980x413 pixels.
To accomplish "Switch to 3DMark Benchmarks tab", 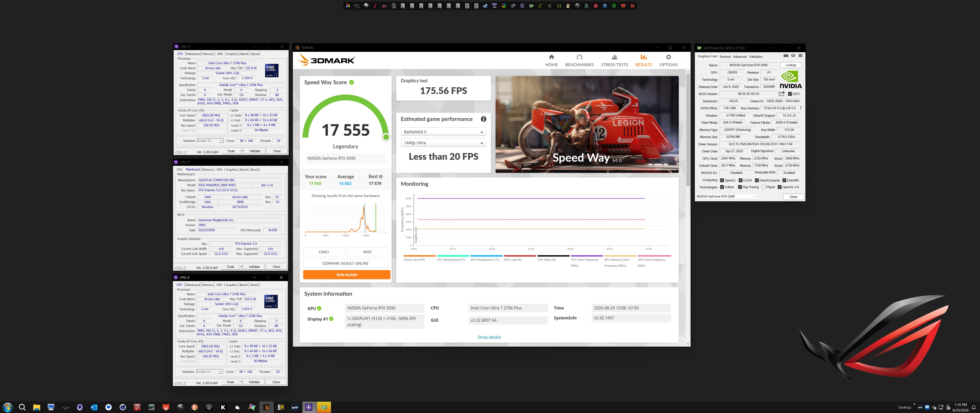I will click(x=579, y=60).
